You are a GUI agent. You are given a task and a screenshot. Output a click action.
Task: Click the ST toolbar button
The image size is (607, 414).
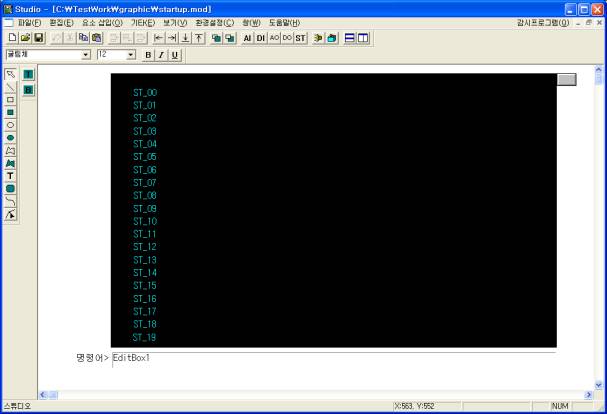tap(300, 38)
